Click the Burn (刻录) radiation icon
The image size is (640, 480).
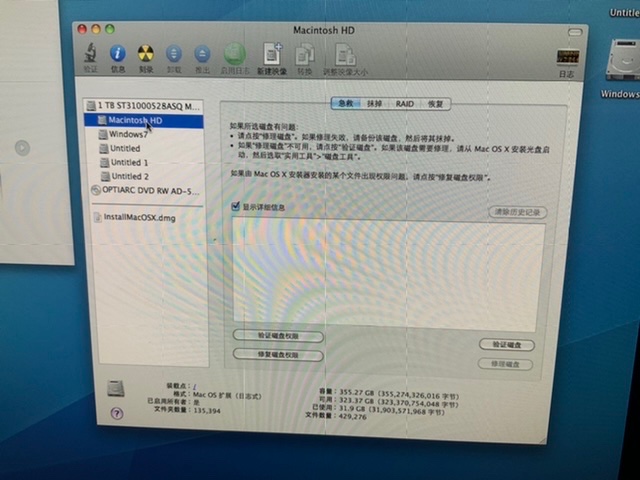point(146,54)
